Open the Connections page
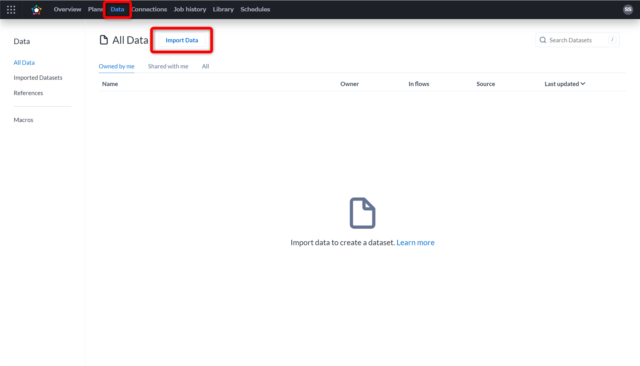This screenshot has height=366, width=640. coord(149,9)
